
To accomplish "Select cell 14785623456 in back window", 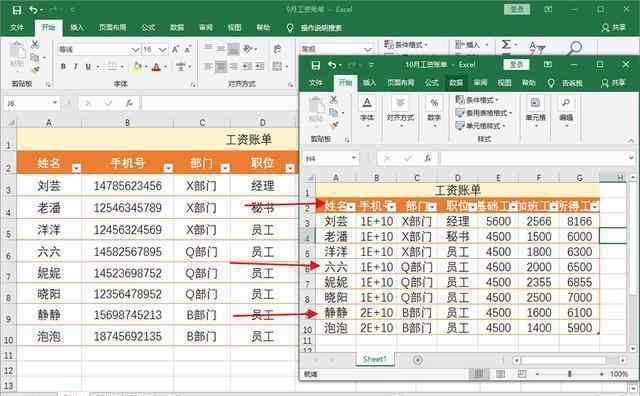I will point(128,186).
